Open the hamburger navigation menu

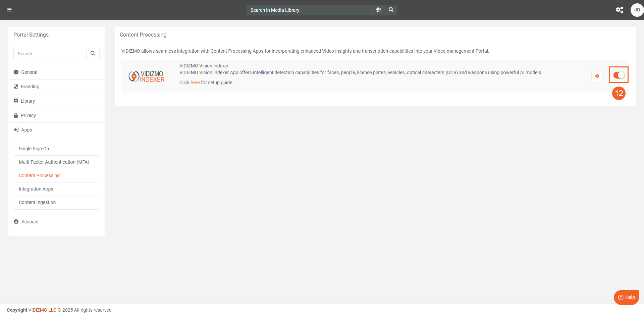click(9, 10)
